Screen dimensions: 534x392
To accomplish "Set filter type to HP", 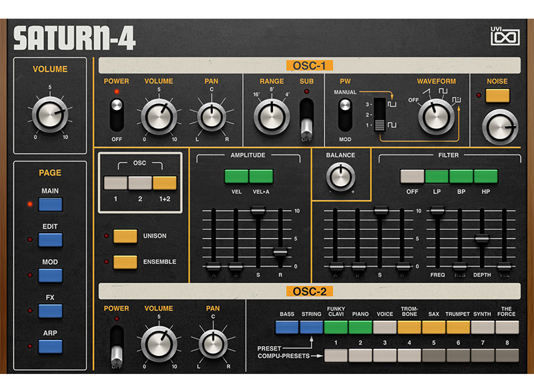I will click(486, 177).
